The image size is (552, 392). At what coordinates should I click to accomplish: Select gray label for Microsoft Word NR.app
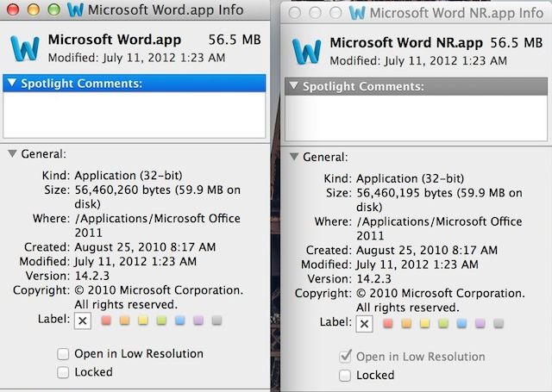click(x=499, y=323)
